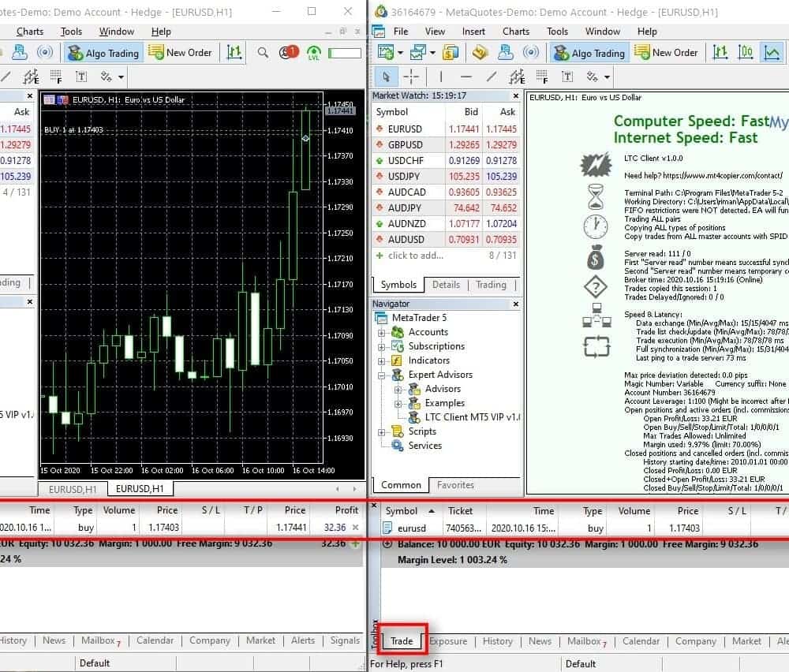Viewport: 789px width, 672px height.
Task: Switch to line chart icon in right toolbar
Action: (772, 52)
